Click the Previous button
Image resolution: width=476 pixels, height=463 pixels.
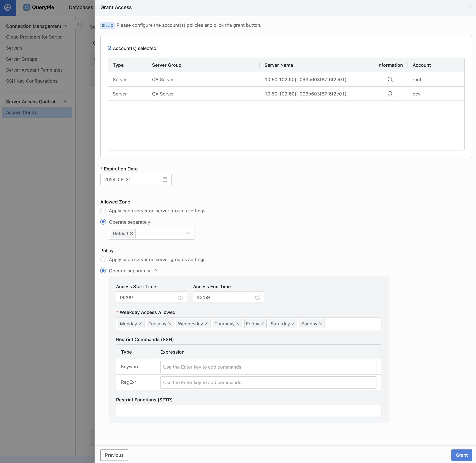coord(114,455)
